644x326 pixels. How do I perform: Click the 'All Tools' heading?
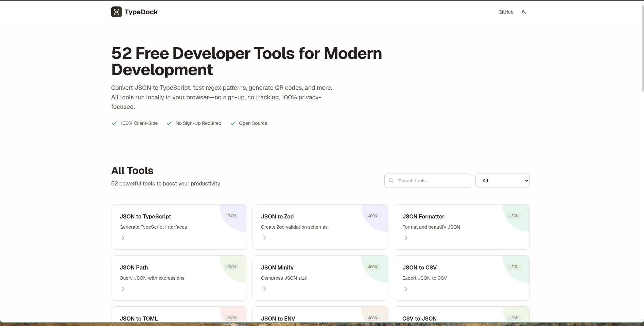pos(132,170)
